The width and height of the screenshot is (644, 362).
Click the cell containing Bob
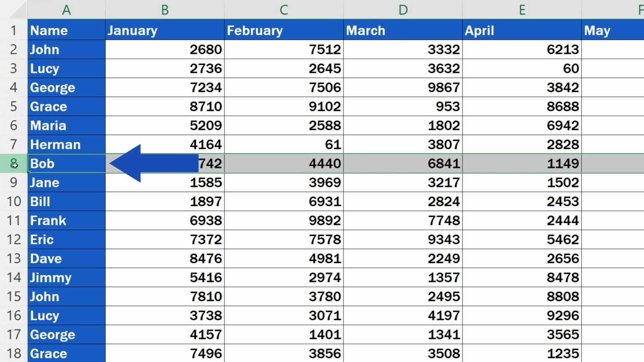66,163
